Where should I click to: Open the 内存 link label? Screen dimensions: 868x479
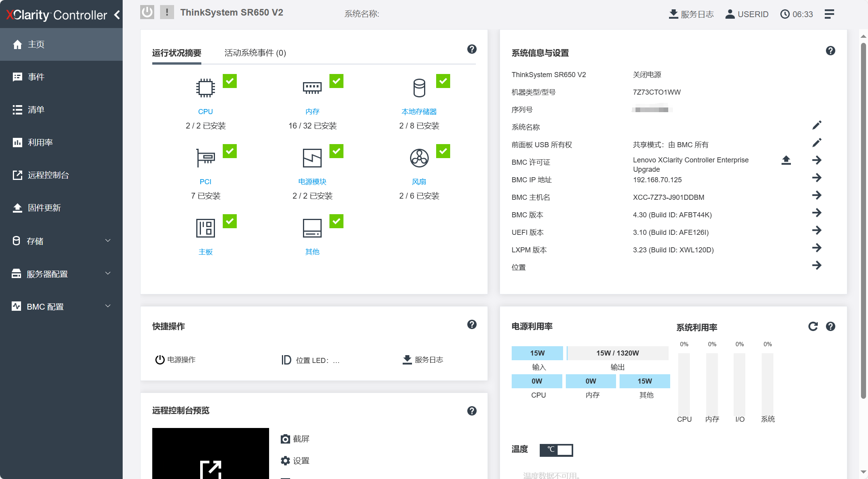tap(312, 111)
